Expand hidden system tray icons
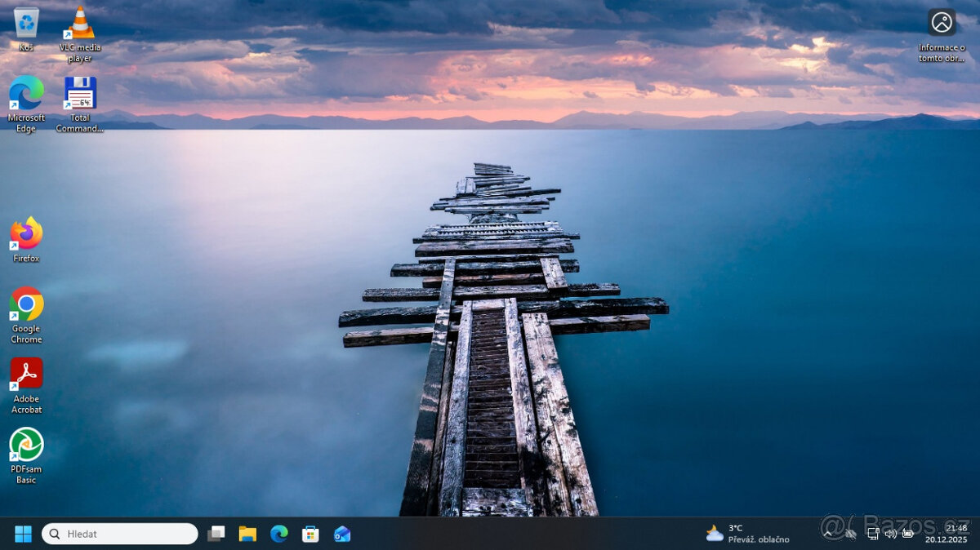The height and width of the screenshot is (550, 980). click(x=828, y=533)
